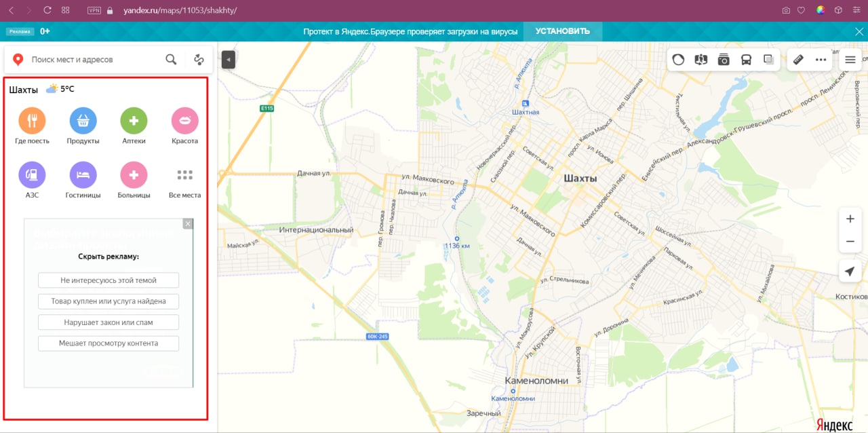Reload the page
This screenshot has height=433, width=868.
47,10
